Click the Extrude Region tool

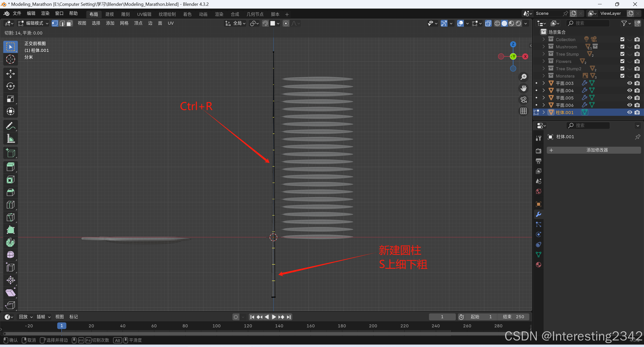point(10,167)
